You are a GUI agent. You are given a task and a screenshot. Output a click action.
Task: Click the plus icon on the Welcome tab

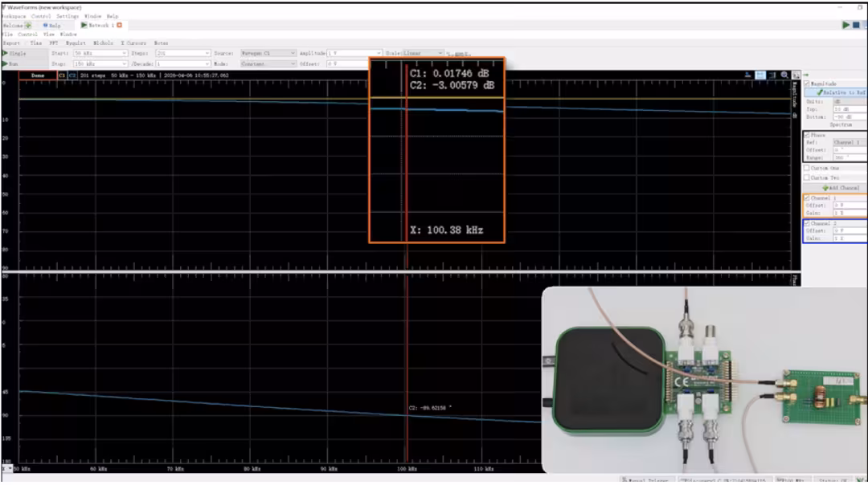point(28,26)
